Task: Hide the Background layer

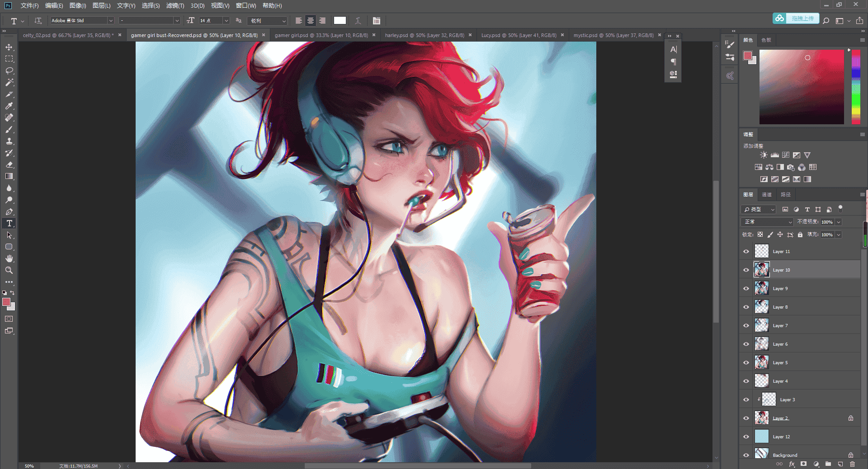Action: [746, 455]
